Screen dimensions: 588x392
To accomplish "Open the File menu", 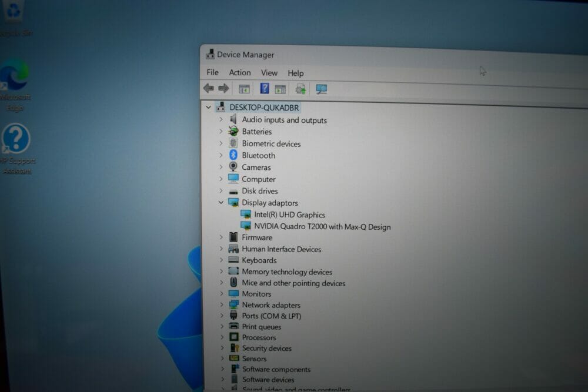I will coord(213,72).
